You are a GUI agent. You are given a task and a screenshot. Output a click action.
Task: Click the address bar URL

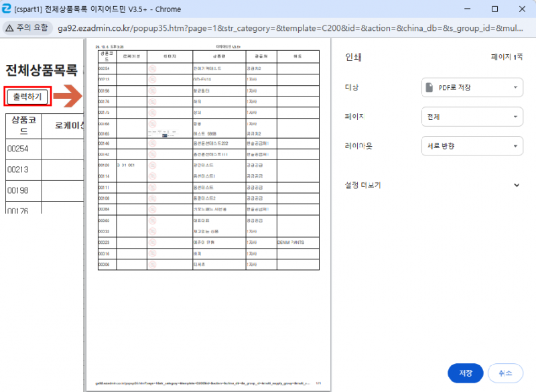pos(290,28)
